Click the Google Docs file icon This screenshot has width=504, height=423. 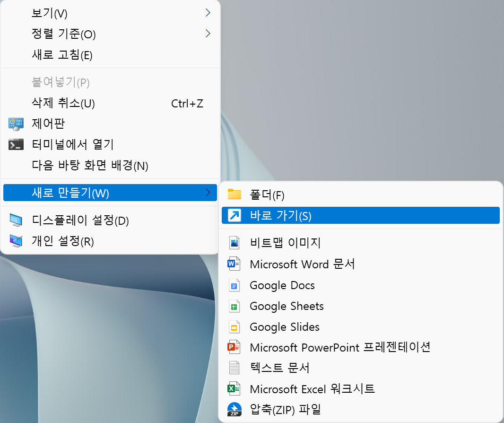click(235, 285)
